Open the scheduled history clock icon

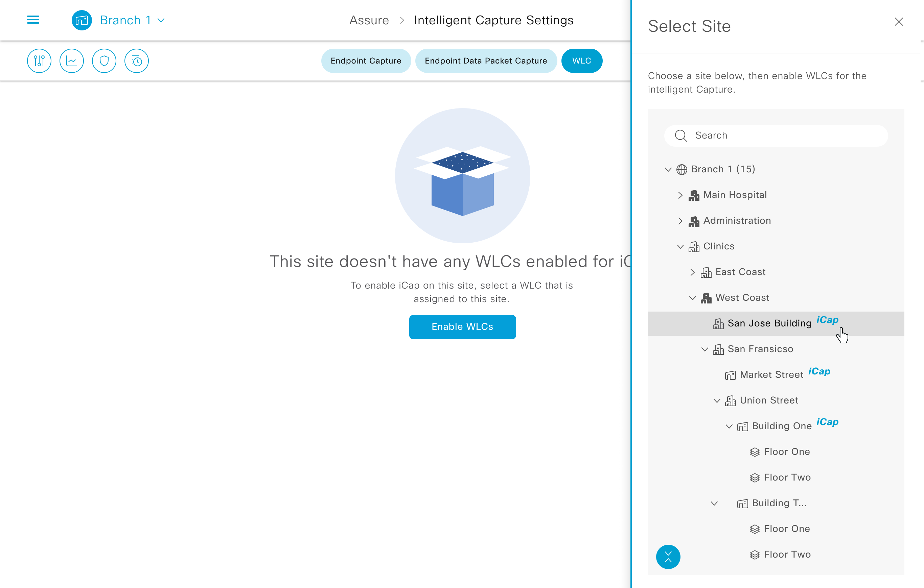point(137,60)
